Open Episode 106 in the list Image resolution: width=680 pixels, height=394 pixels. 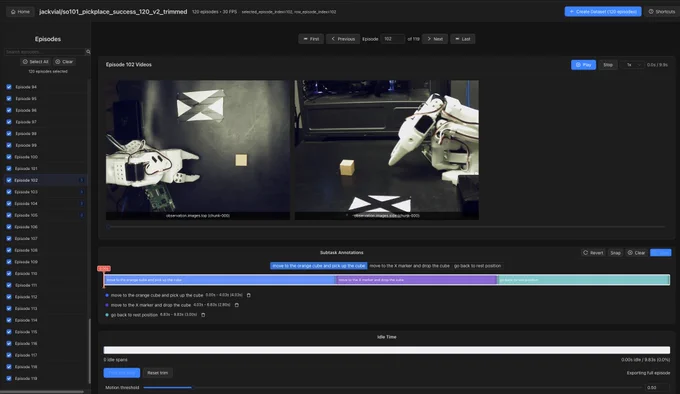click(x=45, y=227)
